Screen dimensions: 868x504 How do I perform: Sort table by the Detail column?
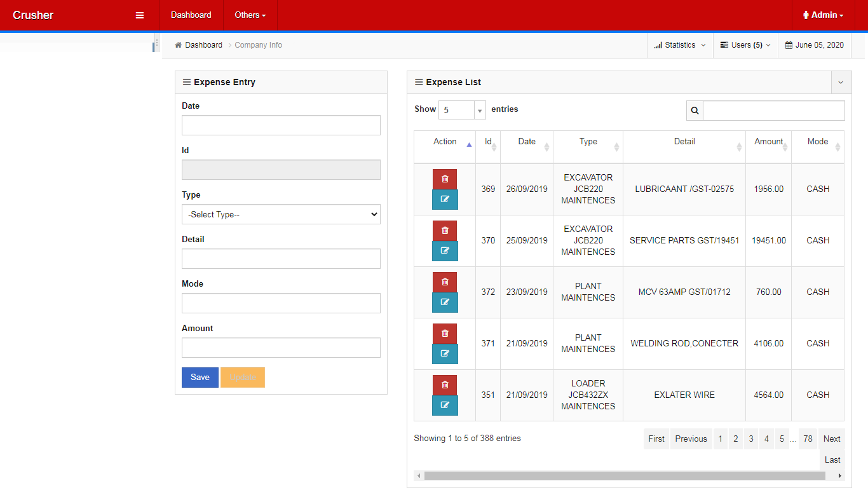point(684,147)
